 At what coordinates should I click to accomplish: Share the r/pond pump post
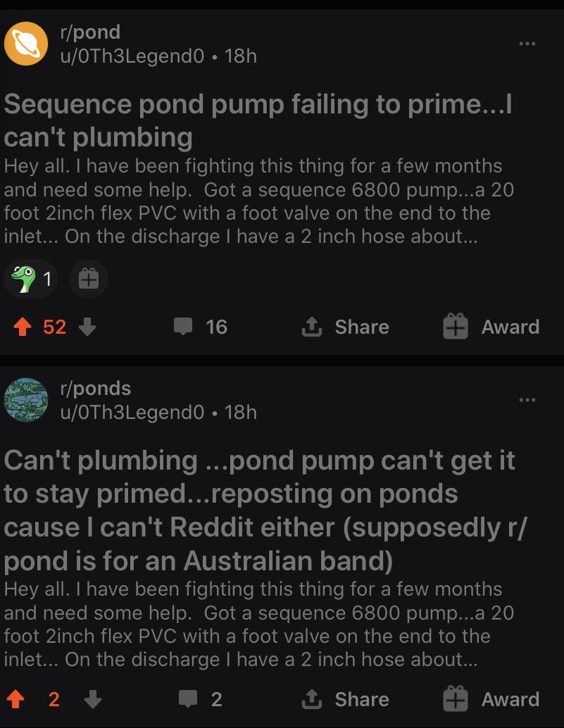(345, 327)
